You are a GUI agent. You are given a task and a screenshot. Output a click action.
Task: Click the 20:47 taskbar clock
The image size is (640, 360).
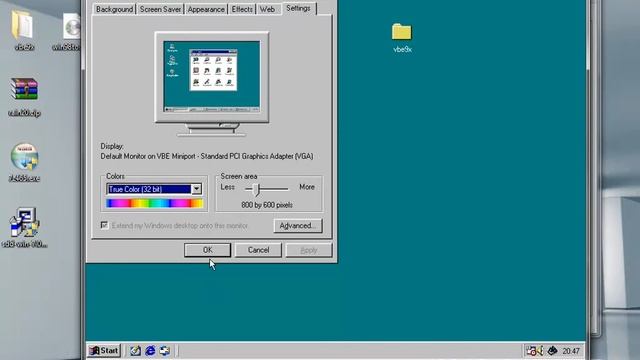(x=571, y=351)
